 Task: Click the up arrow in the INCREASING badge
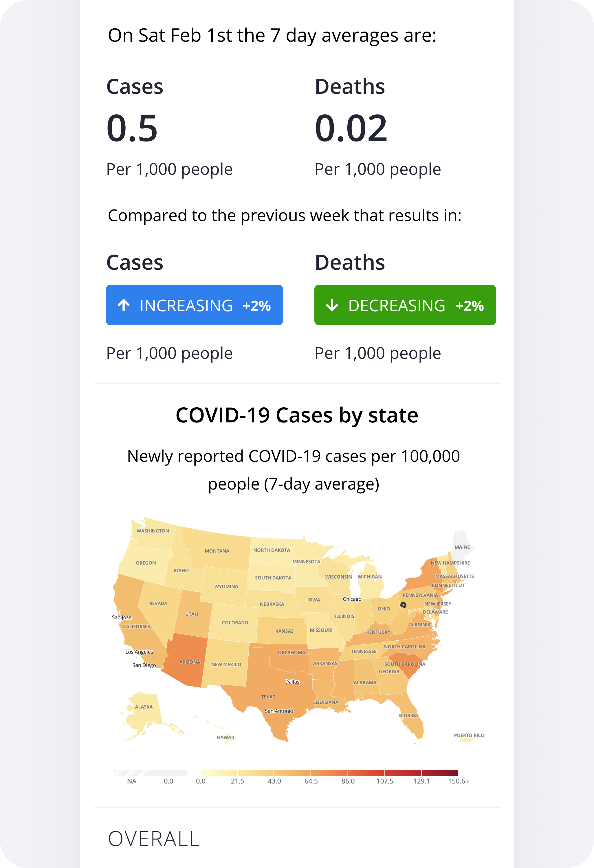[124, 305]
